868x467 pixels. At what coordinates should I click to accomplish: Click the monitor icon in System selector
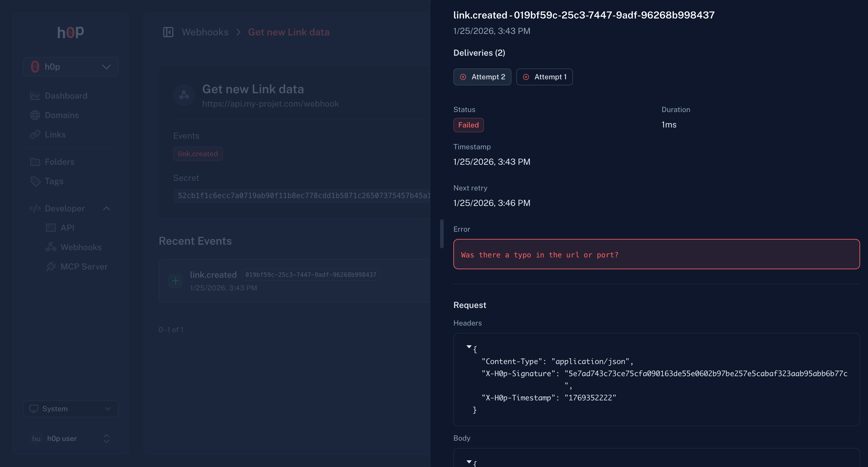click(34, 409)
